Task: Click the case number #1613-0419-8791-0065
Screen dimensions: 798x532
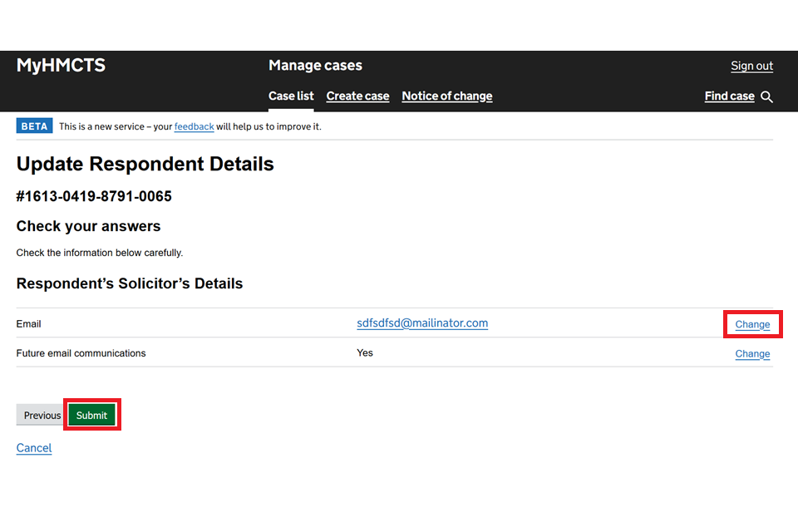Action: pyautogui.click(x=94, y=197)
